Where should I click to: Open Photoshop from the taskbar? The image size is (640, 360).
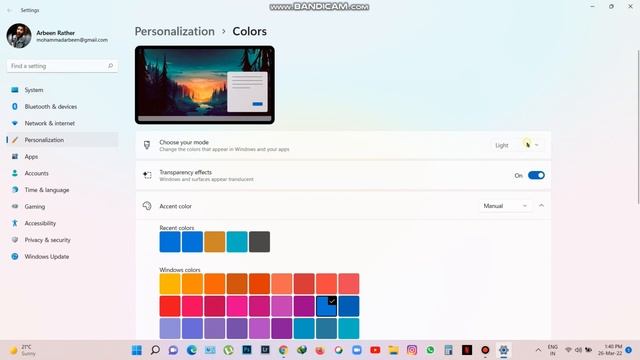click(247, 350)
